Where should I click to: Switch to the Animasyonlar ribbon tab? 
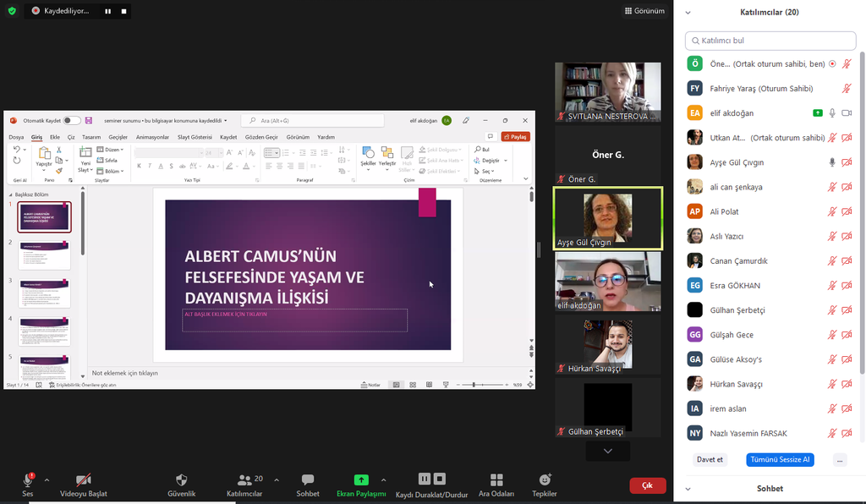point(152,137)
